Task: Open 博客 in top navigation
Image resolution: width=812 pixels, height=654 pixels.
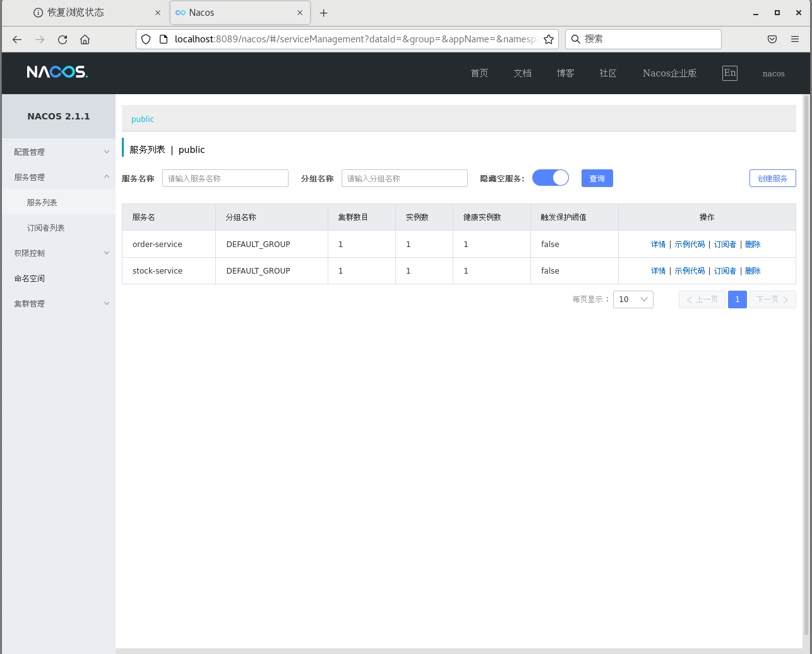Action: click(x=565, y=73)
